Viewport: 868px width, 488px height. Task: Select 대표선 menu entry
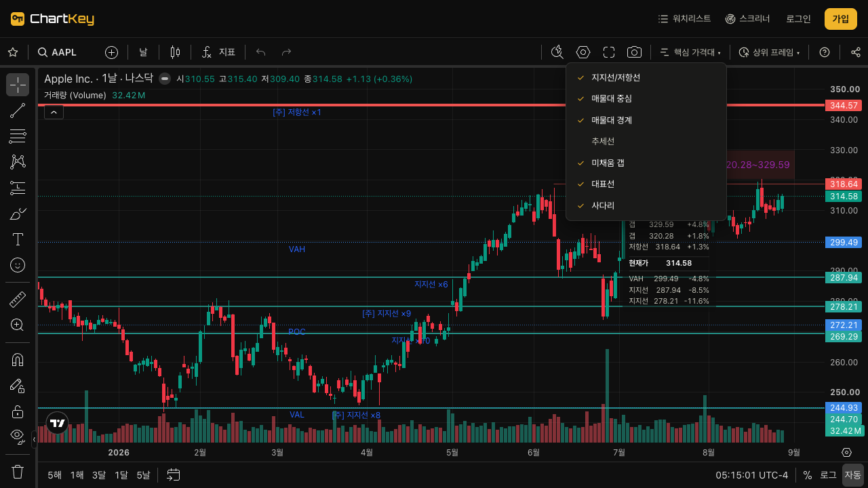coord(646,184)
